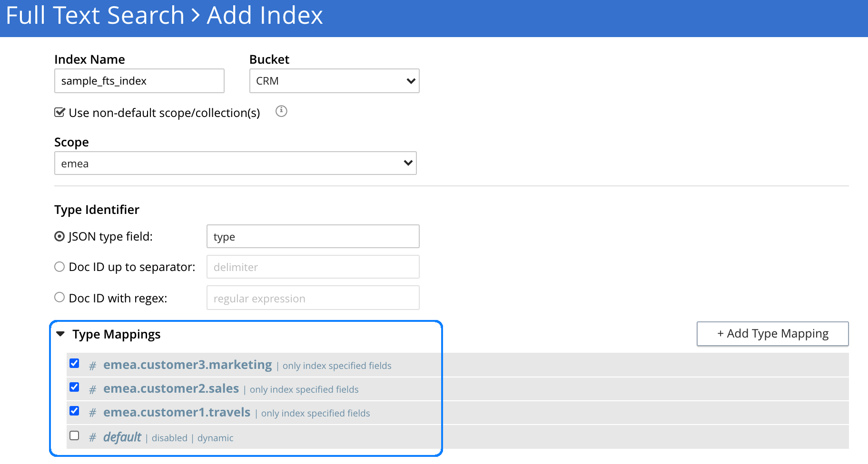Image resolution: width=868 pixels, height=464 pixels.
Task: Select Doc ID with regex option
Action: (x=59, y=298)
